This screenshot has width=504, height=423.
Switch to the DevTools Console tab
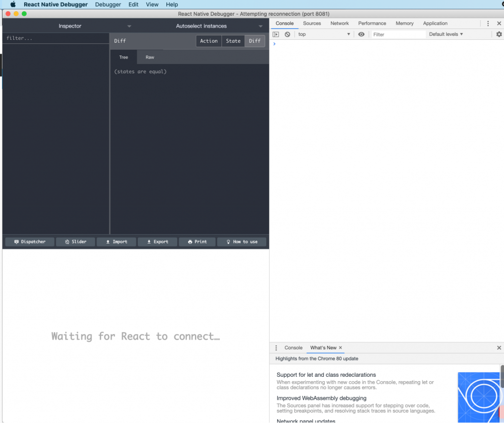[x=284, y=24]
